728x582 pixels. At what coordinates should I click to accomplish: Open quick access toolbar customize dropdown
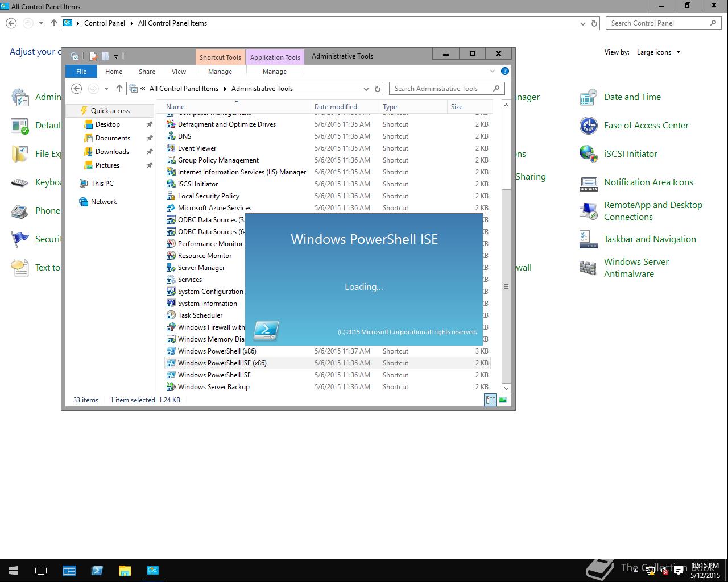(x=116, y=56)
